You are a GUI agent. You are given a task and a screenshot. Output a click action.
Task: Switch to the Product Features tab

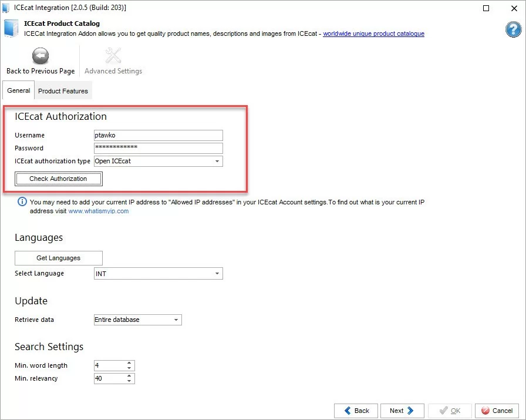tap(63, 90)
